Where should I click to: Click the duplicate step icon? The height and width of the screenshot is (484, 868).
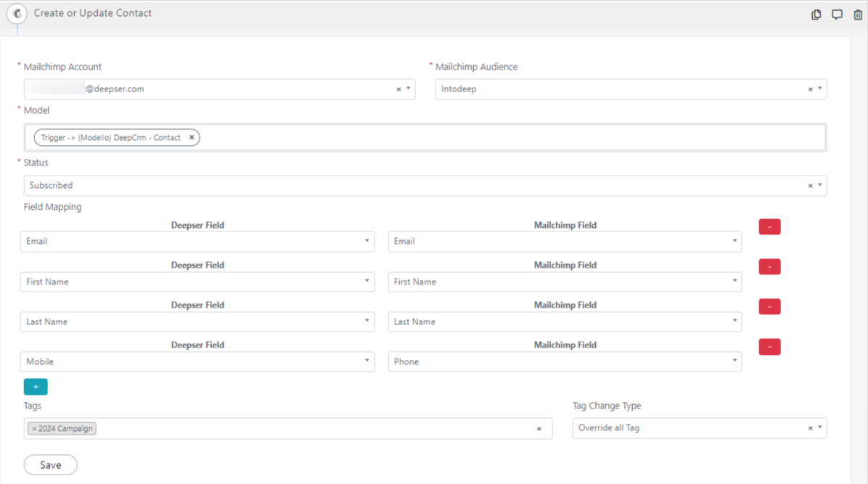[x=816, y=15]
